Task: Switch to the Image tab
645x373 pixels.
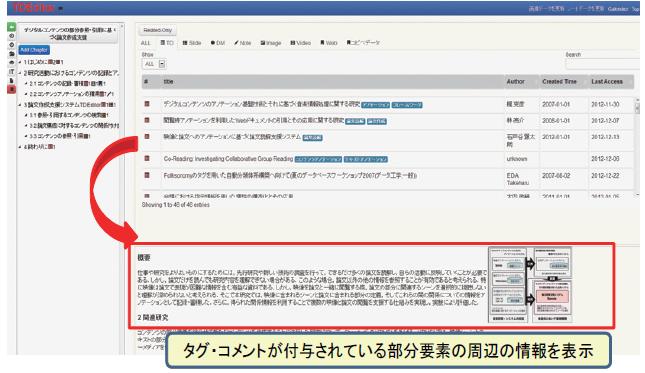Action: tap(271, 43)
